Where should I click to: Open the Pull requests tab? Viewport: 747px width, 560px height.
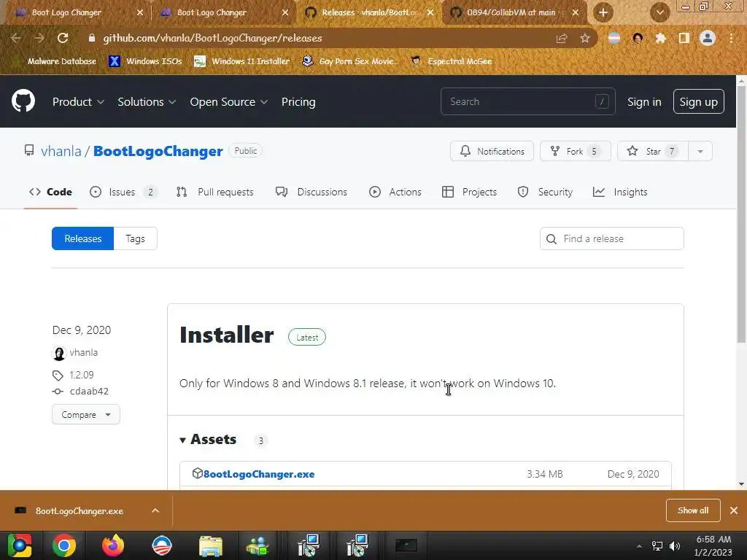coord(215,192)
